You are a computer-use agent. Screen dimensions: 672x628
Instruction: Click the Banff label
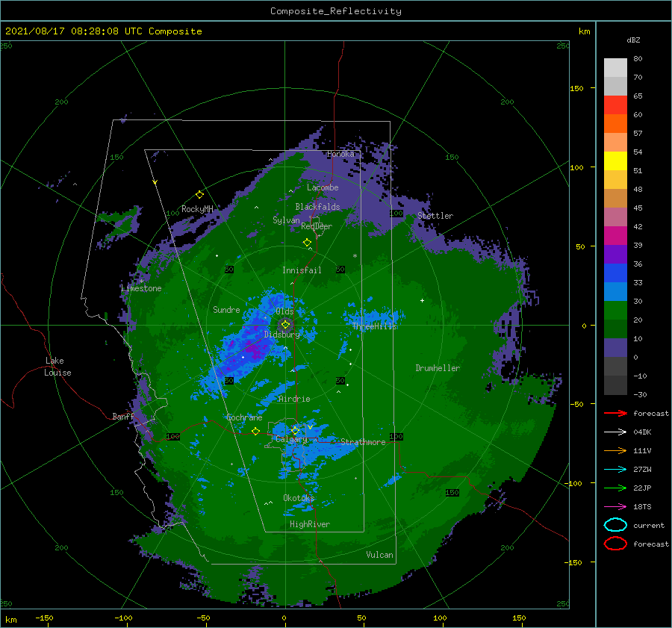coord(123,416)
